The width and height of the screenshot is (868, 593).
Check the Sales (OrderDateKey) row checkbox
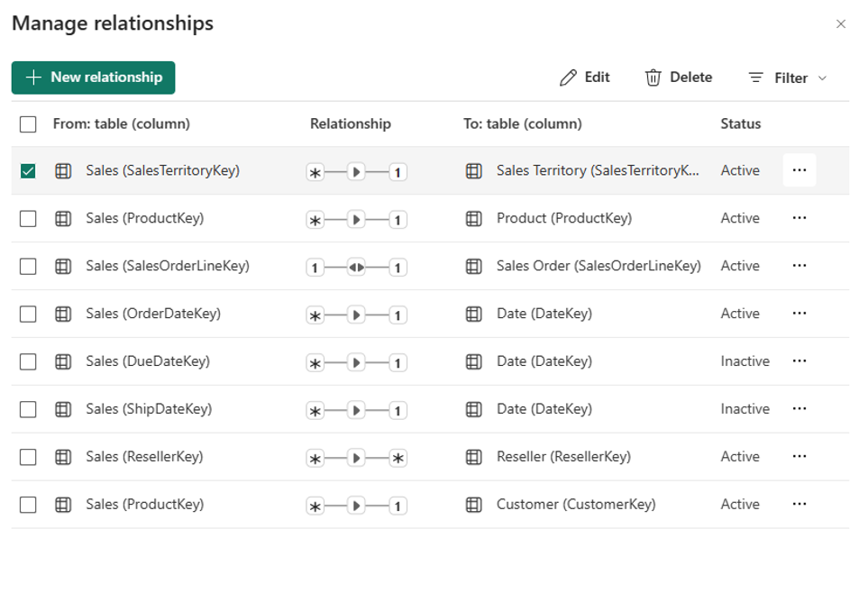tap(28, 314)
